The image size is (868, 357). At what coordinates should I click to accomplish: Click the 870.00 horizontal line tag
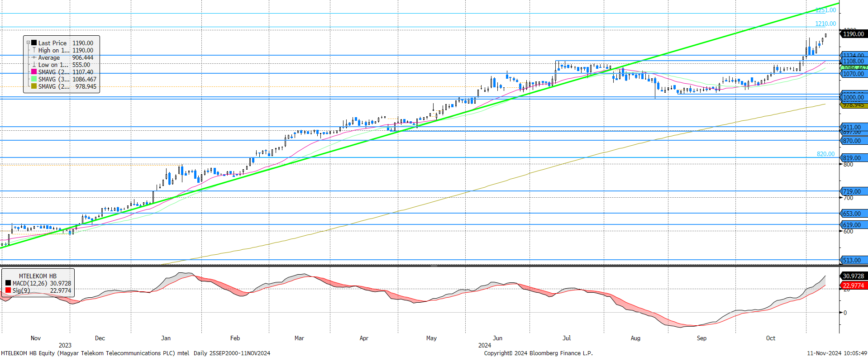click(854, 141)
